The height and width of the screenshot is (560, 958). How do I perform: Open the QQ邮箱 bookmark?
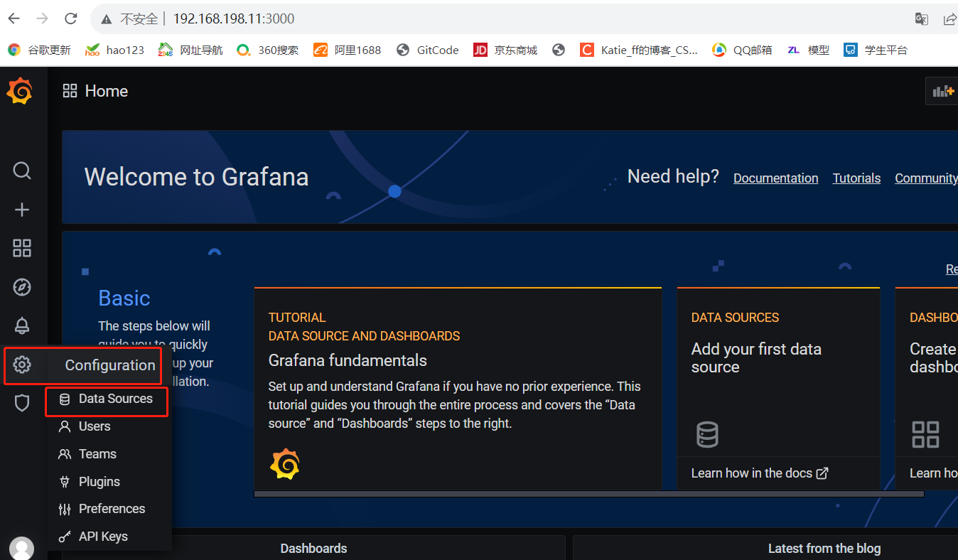coord(742,50)
